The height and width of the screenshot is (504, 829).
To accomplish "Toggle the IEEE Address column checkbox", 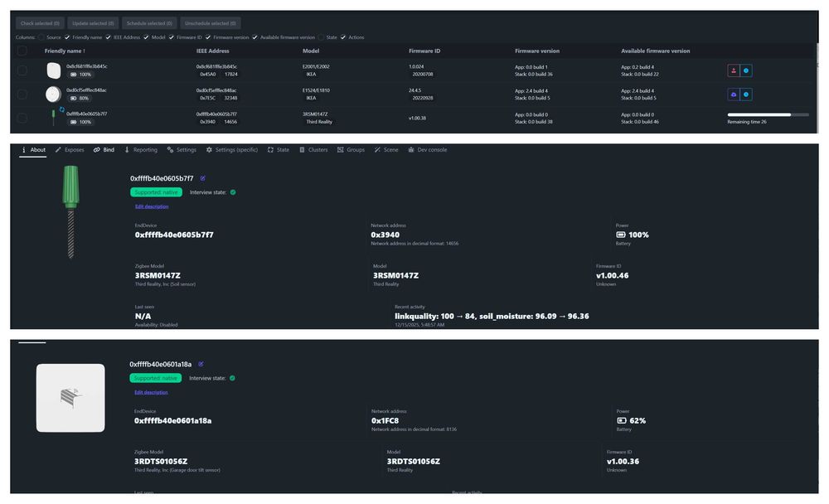I will point(109,37).
